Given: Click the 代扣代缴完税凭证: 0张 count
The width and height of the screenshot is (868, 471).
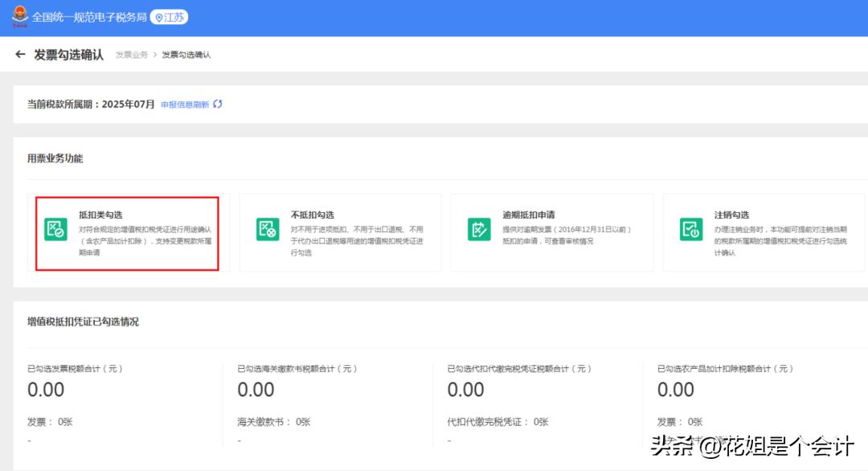Looking at the screenshot, I should coord(497,422).
